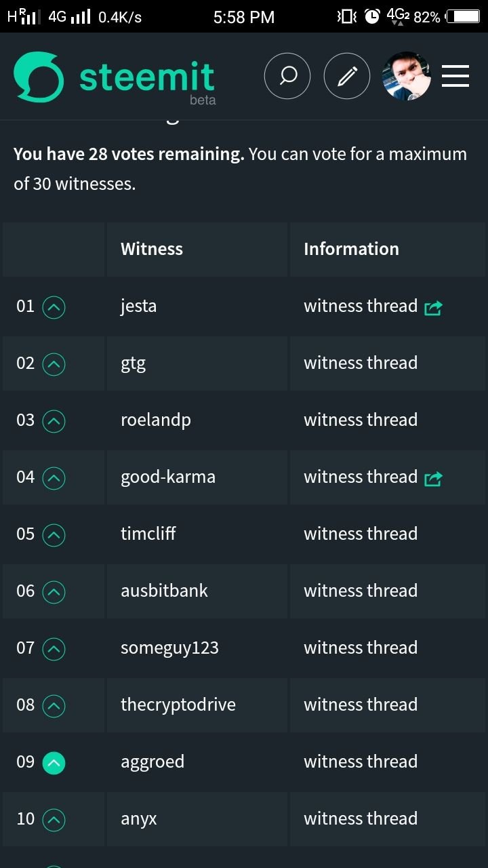Viewport: 488px width, 868px height.
Task: Open the search magnifier icon
Action: (287, 76)
